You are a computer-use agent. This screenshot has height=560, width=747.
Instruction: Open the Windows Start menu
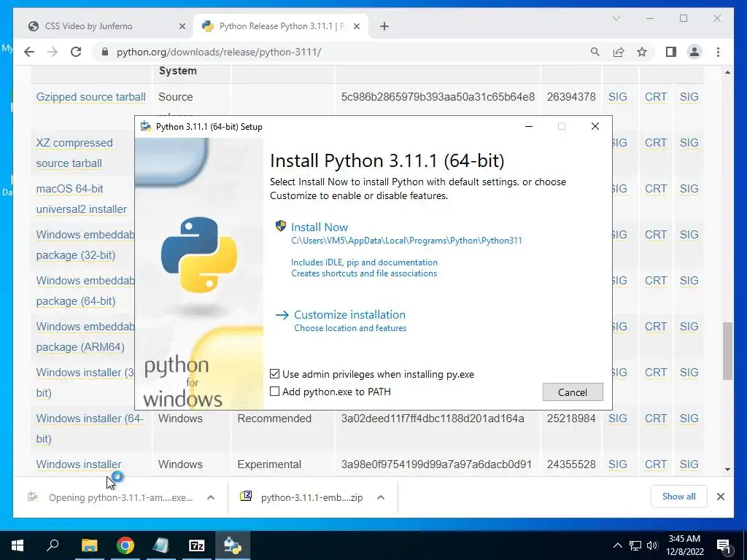[18, 545]
